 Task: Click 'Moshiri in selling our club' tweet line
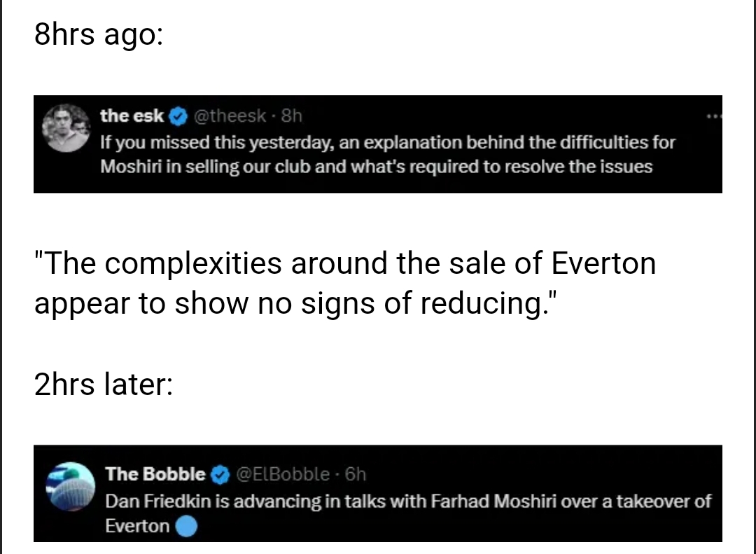[x=377, y=167]
